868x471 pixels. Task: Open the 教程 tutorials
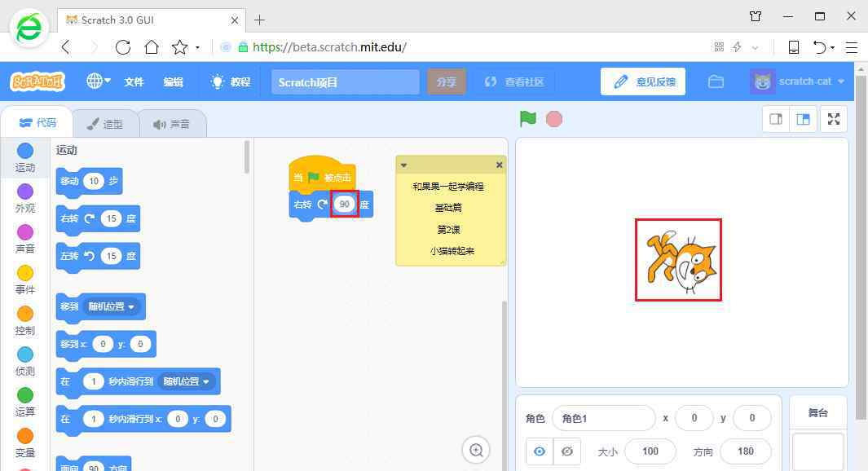click(x=231, y=82)
